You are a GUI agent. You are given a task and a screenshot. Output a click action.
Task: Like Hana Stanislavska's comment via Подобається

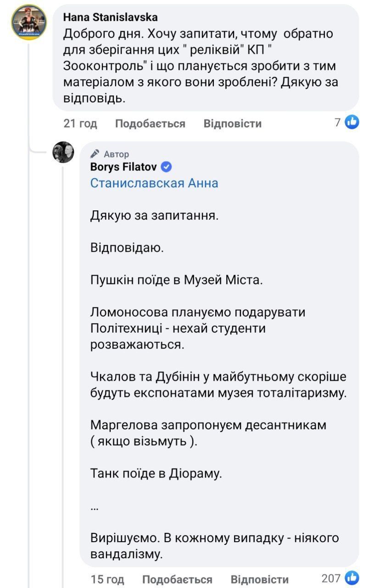[150, 124]
